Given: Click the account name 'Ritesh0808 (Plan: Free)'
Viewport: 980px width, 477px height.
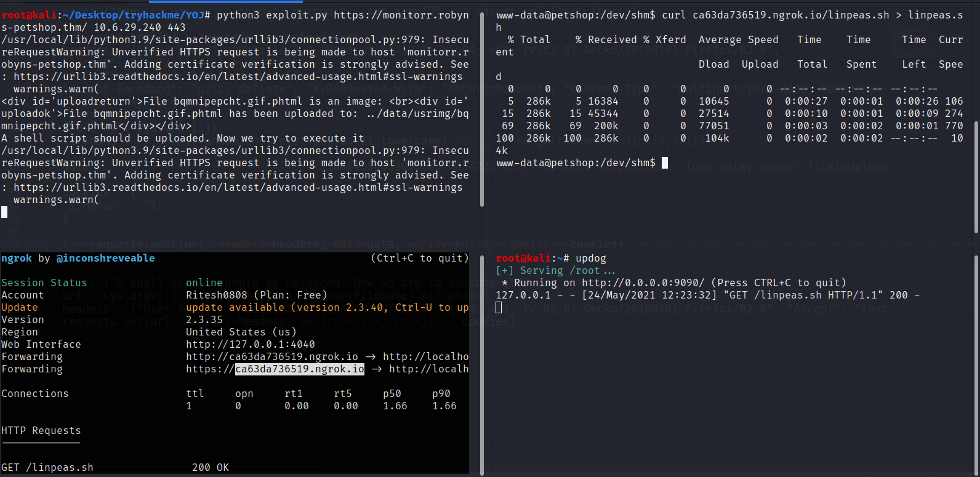Looking at the screenshot, I should coord(257,295).
